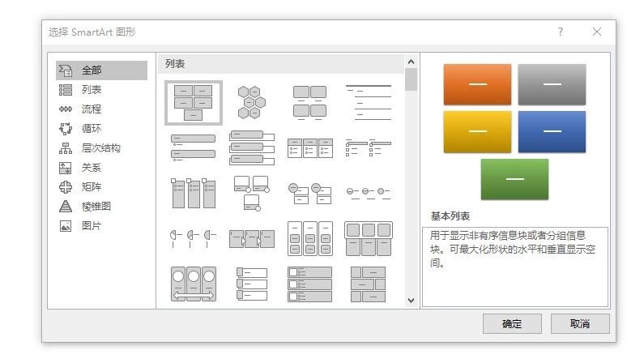The image size is (644, 363).
Task: Close the 选择 SmartArt 图形 dialog
Action: [x=597, y=32]
